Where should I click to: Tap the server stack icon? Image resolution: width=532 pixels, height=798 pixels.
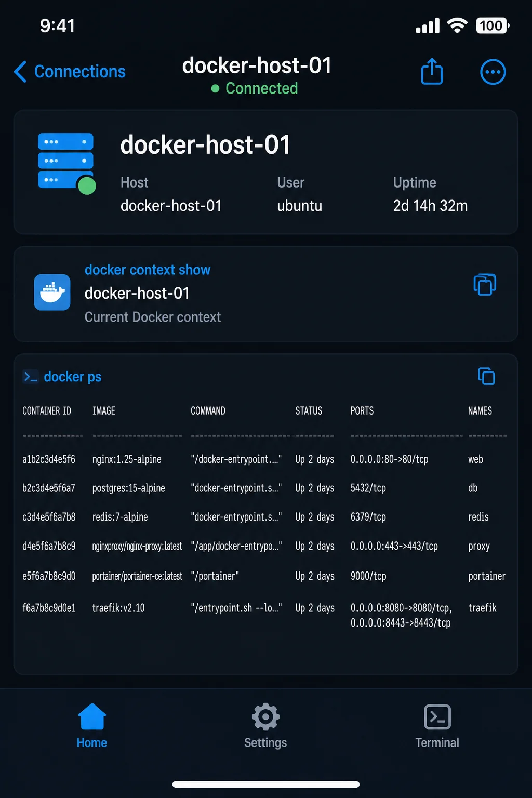(x=66, y=163)
